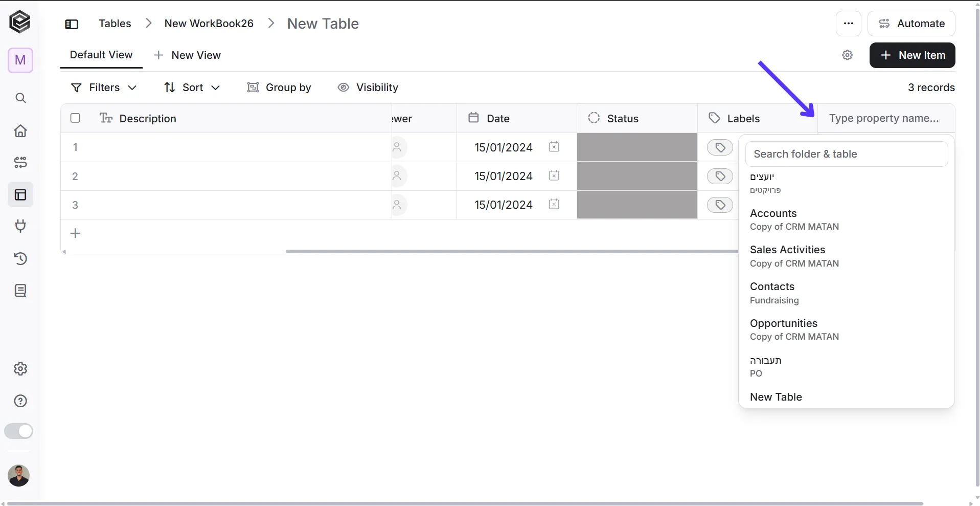Click the New Item button
The width and height of the screenshot is (980, 506).
coord(912,55)
